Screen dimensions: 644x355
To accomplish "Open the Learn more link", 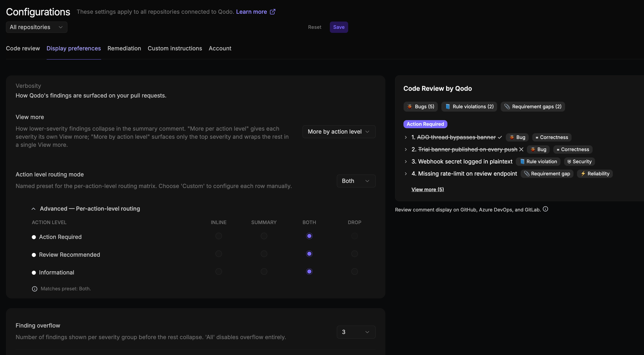I will coord(252,12).
